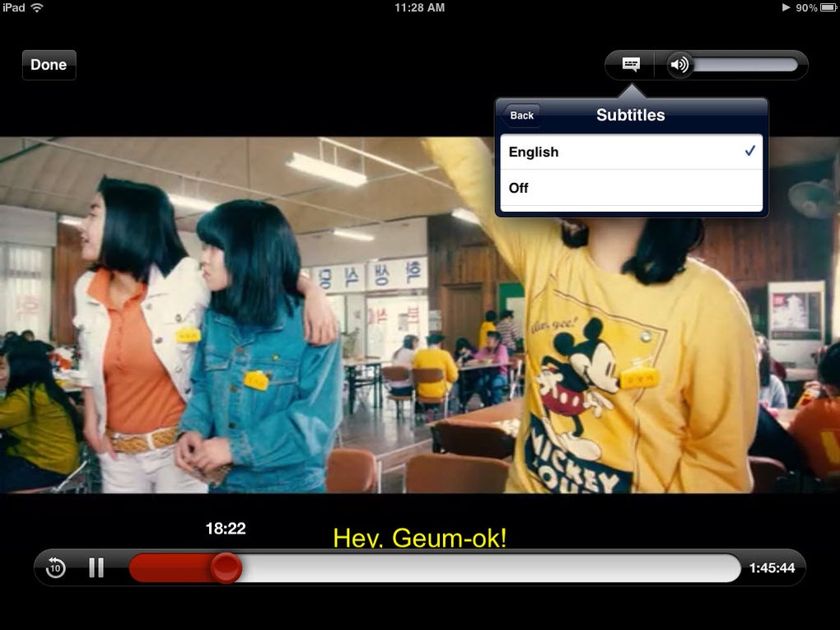
Task: Tap the red playback scrubber knob
Action: pyautogui.click(x=226, y=567)
